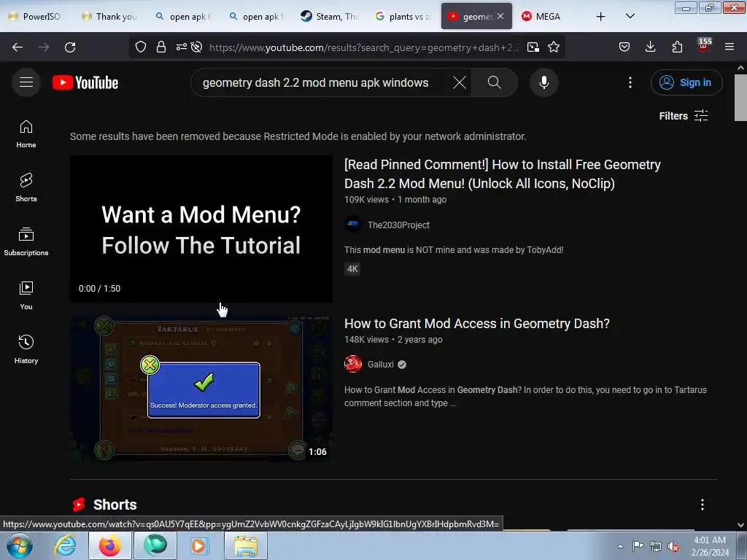
Task: Save page to Pocket
Action: click(624, 47)
